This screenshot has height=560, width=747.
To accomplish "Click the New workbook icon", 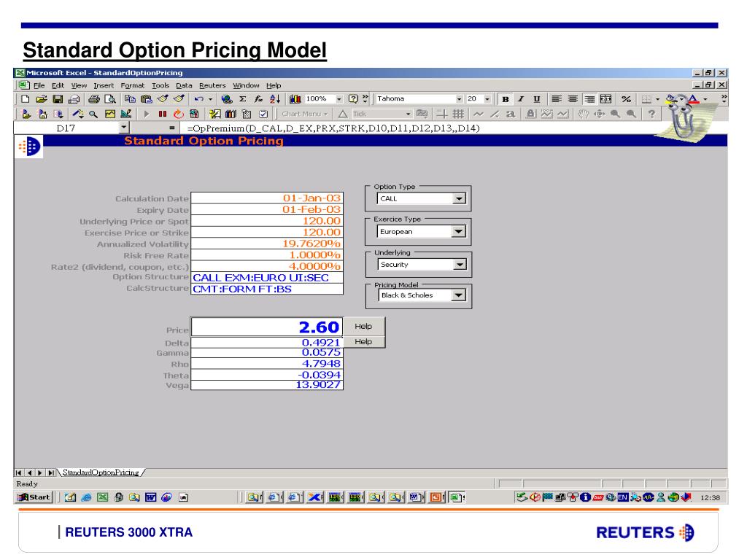I will click(26, 98).
